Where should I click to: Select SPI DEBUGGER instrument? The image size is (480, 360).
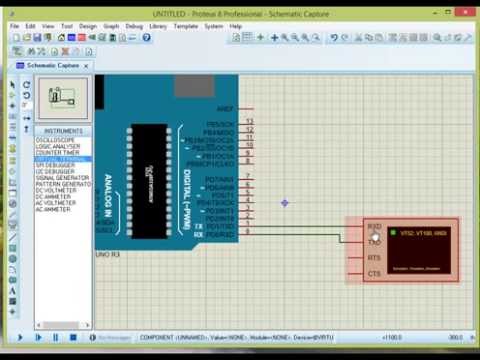pyautogui.click(x=55, y=165)
